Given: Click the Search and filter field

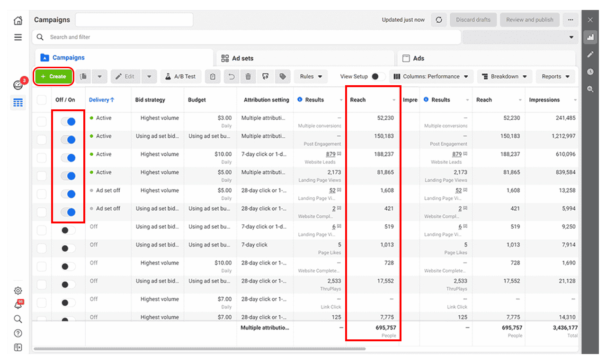Looking at the screenshot, I should (246, 37).
